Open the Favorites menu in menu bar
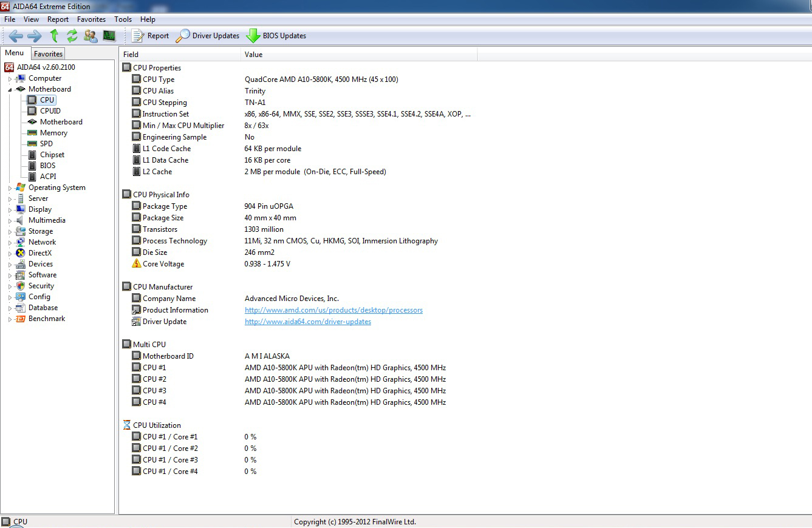 (x=91, y=19)
